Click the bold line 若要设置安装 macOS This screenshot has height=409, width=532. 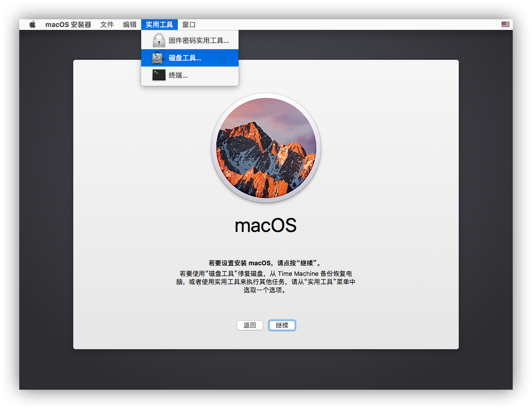(265, 263)
